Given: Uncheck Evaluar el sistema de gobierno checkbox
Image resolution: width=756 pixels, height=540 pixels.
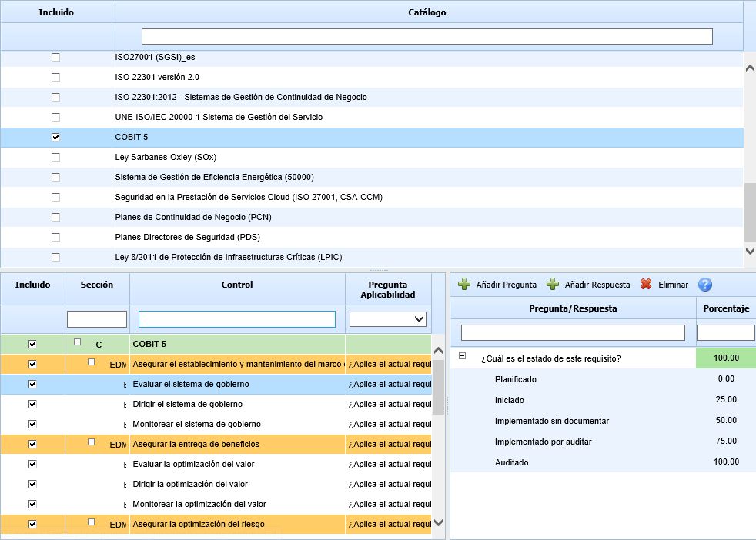Looking at the screenshot, I should coord(32,384).
